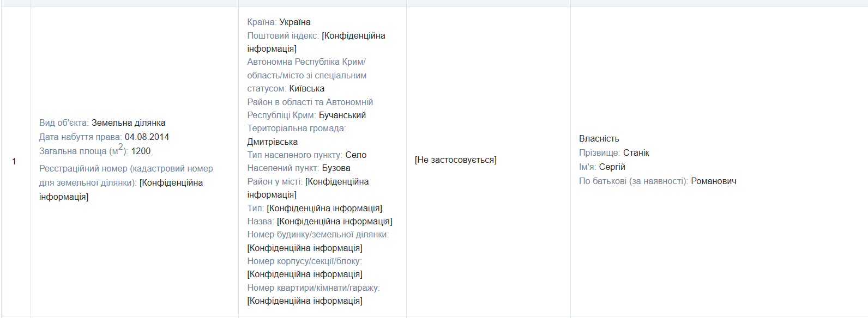Click the surname value 'Станік'
The image size is (868, 318).
point(636,153)
